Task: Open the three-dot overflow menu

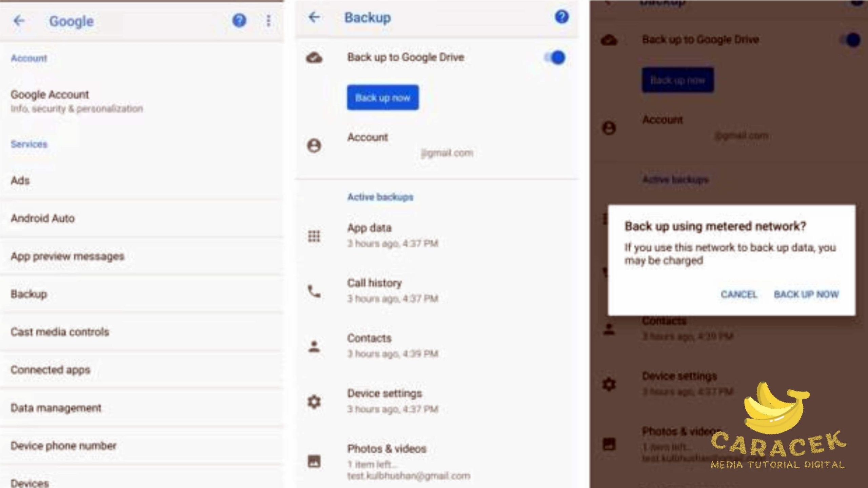Action: tap(269, 21)
